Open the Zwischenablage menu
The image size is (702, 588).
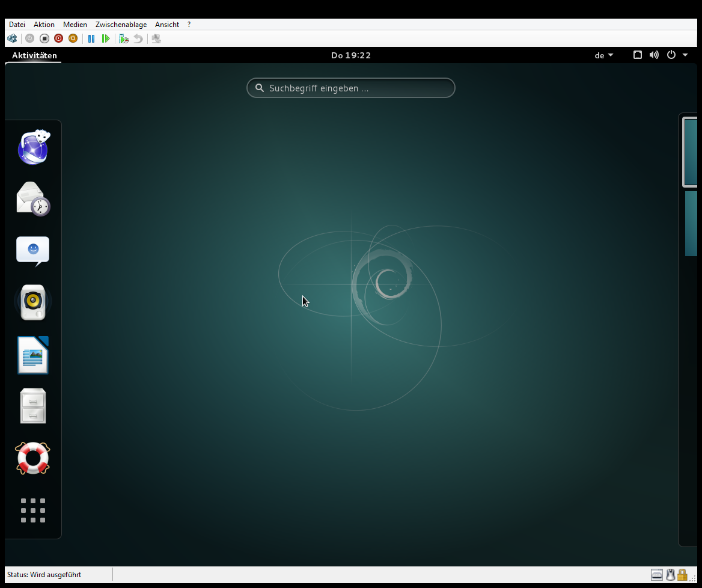121,25
